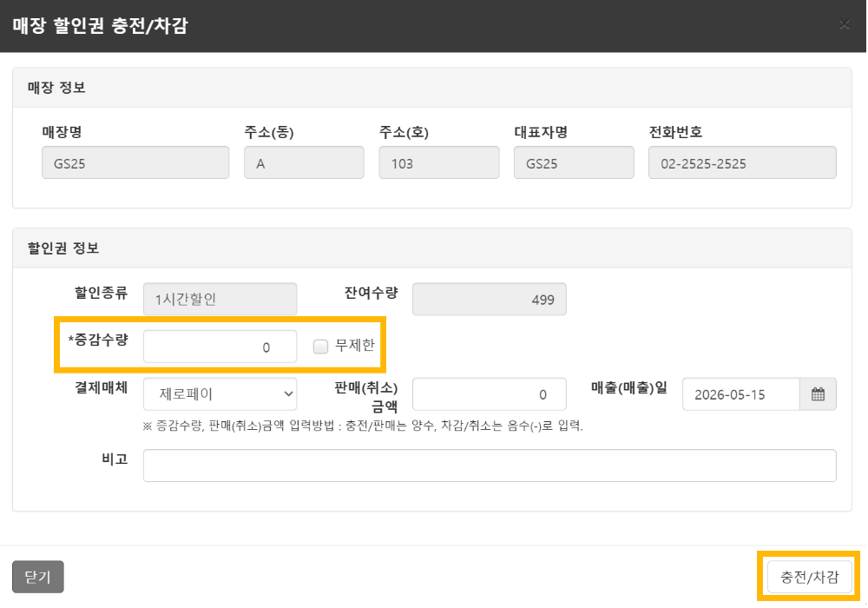Click the 할인종류 field showing 1시간할인
The image size is (868, 608).
coord(220,299)
